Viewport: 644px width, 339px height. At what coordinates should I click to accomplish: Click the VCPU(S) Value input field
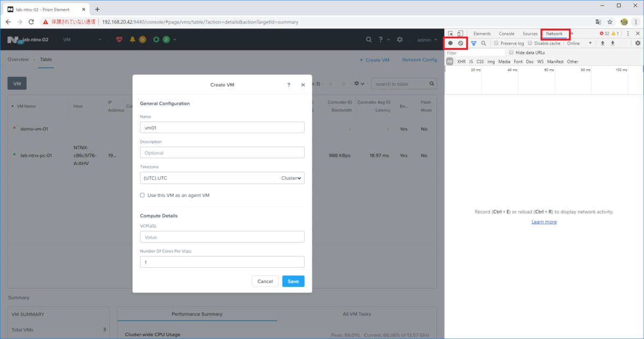[x=222, y=237]
